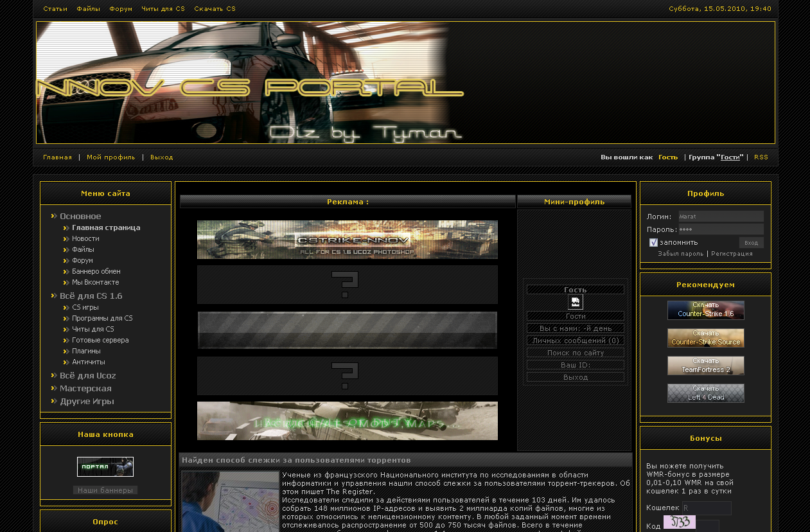Screen dimensions: 810x532
Task: Open «Античиты» menu item
Action: [89, 362]
